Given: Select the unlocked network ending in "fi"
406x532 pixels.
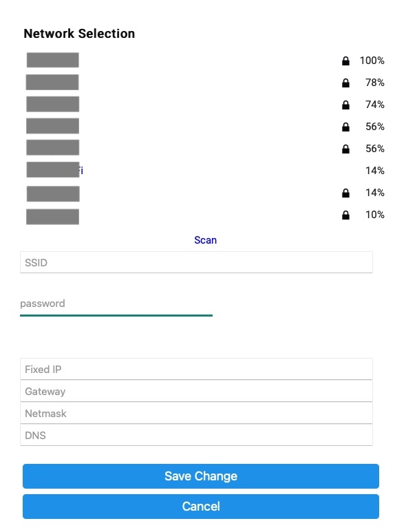Looking at the screenshot, I should point(54,169).
